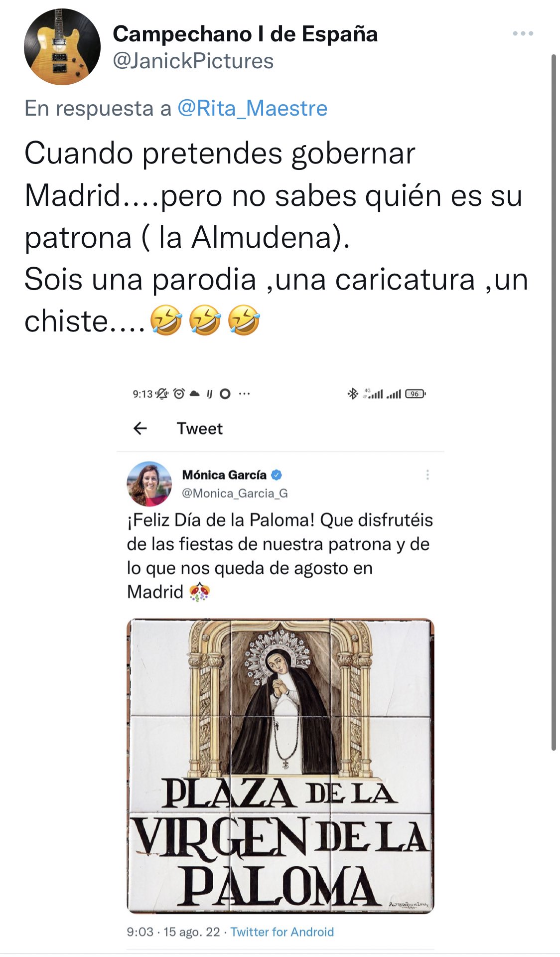Open the Plaza de la Virgen de la Paloma image
This screenshot has height=957, width=560.
280,766
